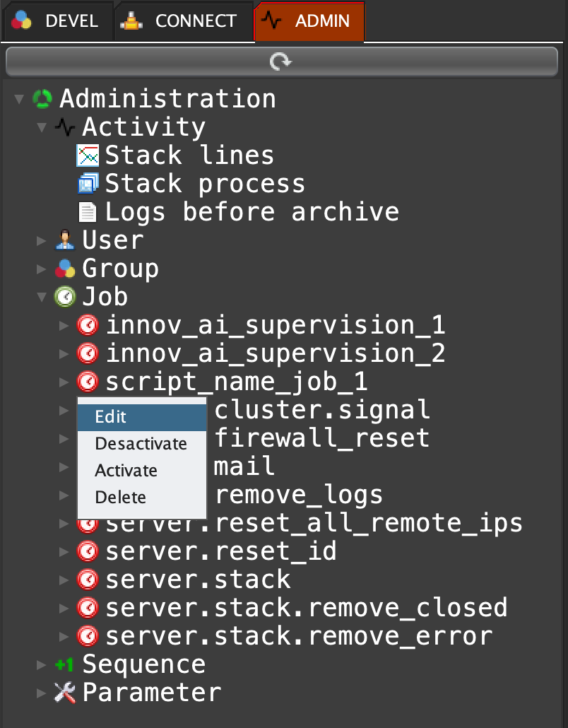Expand the Sequence tree node
The height and width of the screenshot is (728, 568).
click(42, 664)
